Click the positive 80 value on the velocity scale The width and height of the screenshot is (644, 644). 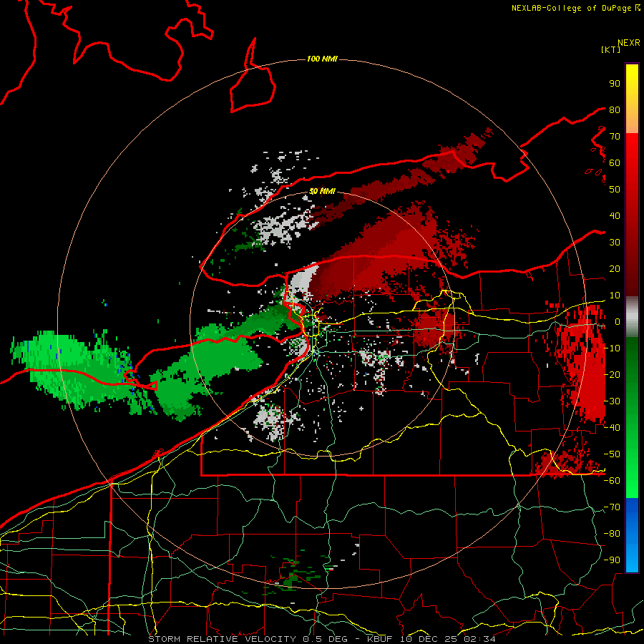[x=615, y=109]
